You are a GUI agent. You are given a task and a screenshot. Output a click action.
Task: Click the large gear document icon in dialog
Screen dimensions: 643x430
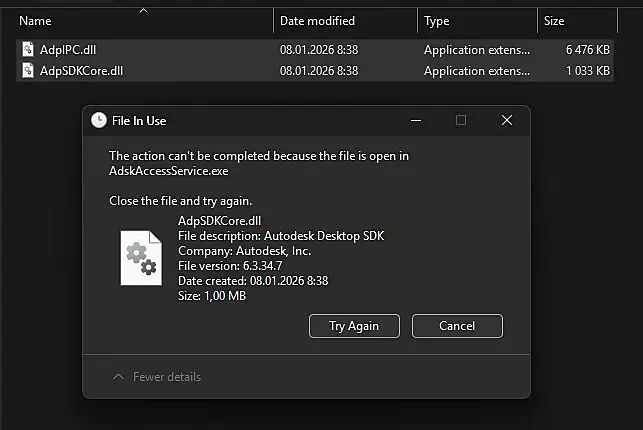(x=141, y=257)
